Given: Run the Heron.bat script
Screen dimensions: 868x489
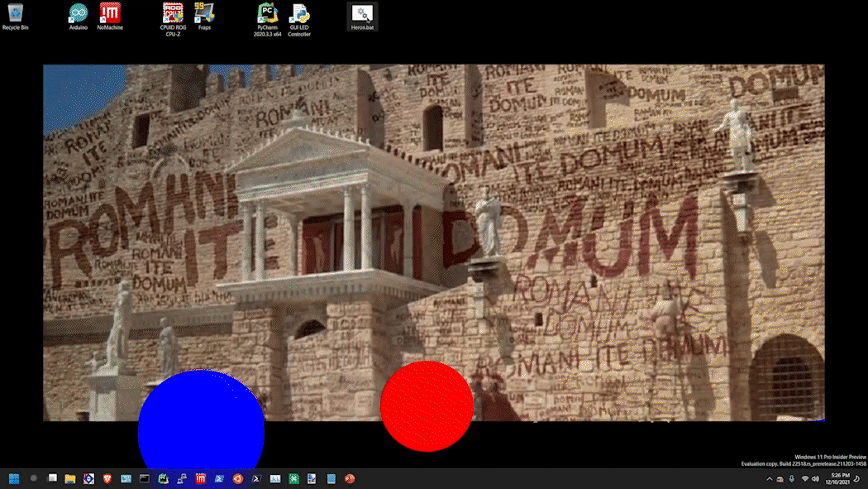Looking at the screenshot, I should click(361, 14).
